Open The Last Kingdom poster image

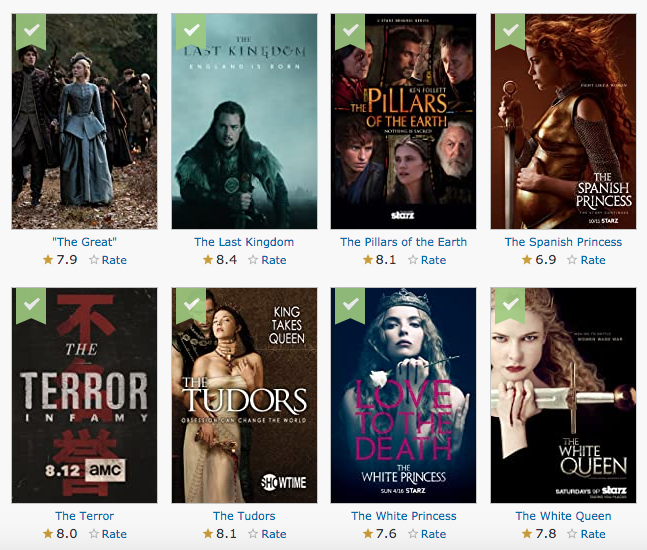click(x=244, y=121)
